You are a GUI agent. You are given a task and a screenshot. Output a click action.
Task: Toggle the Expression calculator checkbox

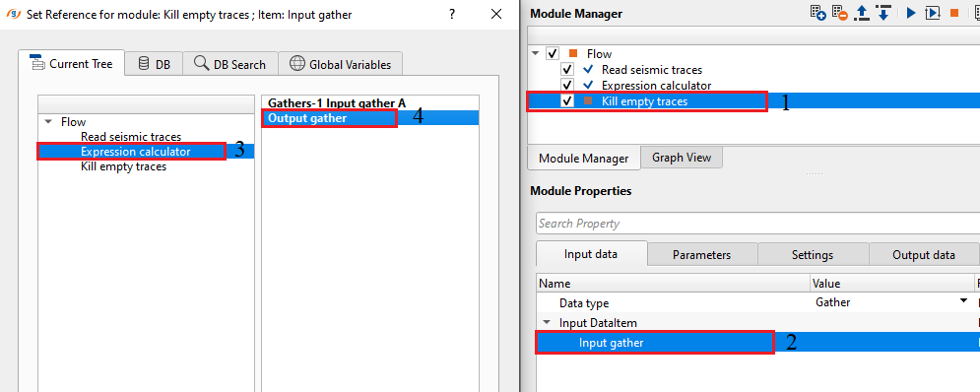[x=567, y=85]
